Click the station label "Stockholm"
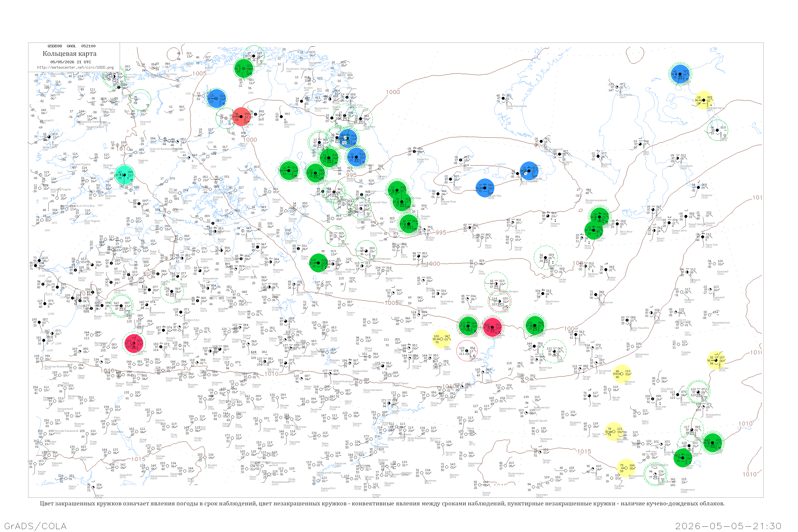Viewport: 798px width, 532px height. [x=110, y=197]
